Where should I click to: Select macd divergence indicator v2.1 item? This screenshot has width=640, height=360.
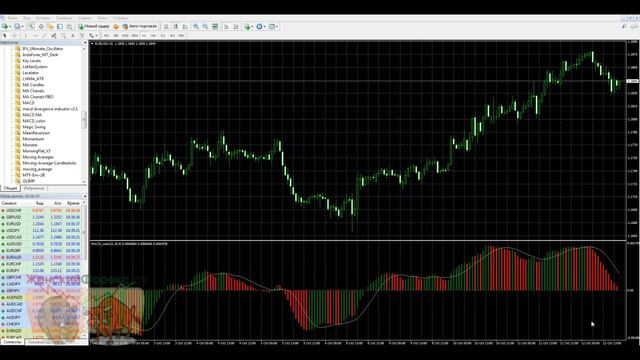[49, 109]
